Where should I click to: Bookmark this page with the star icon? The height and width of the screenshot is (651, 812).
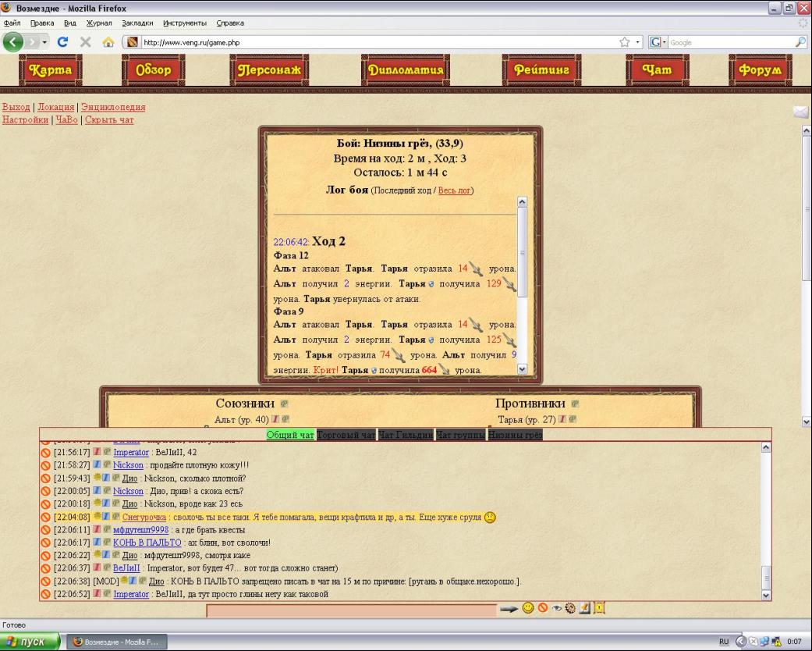pyautogui.click(x=625, y=42)
